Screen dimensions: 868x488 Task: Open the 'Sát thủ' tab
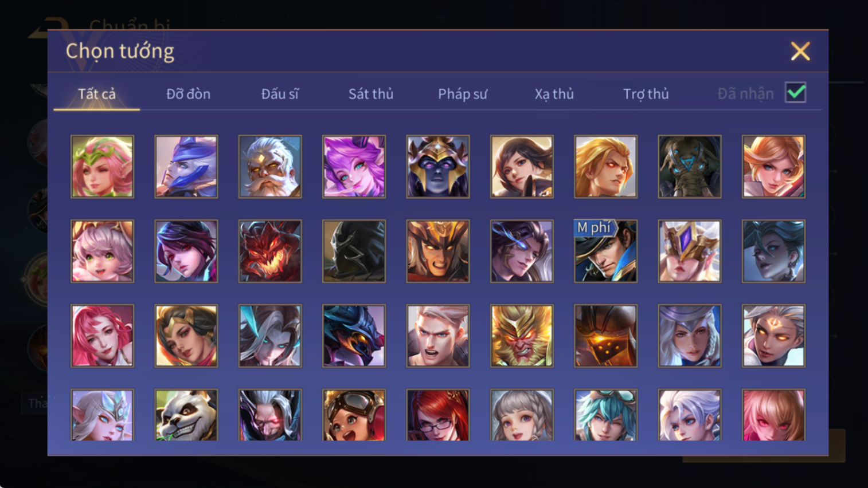pos(371,94)
